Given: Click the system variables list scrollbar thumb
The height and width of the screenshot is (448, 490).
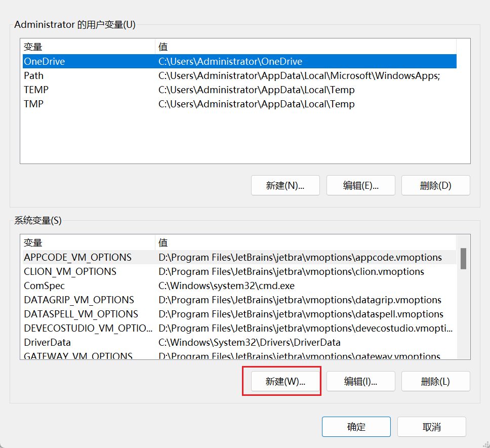Looking at the screenshot, I should point(463,258).
